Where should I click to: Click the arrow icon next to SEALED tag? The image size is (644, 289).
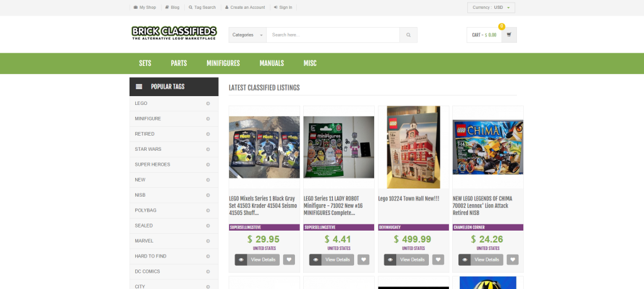[208, 226]
